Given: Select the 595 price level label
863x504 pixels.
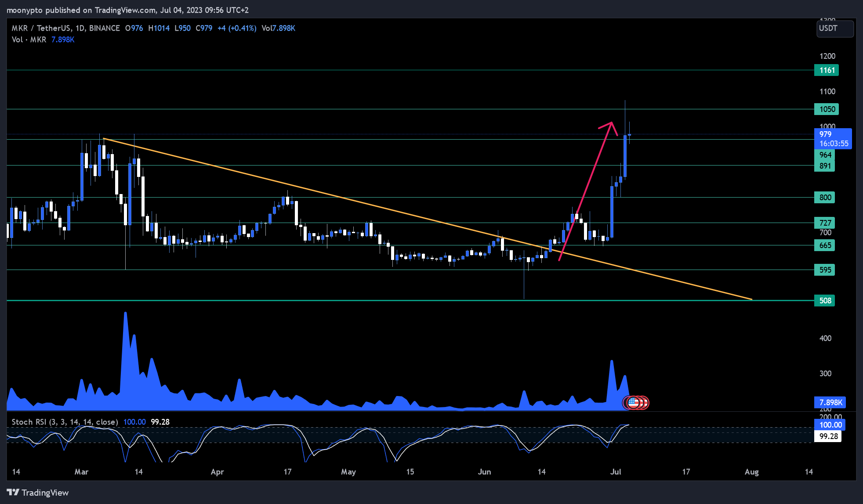Looking at the screenshot, I should [x=825, y=270].
